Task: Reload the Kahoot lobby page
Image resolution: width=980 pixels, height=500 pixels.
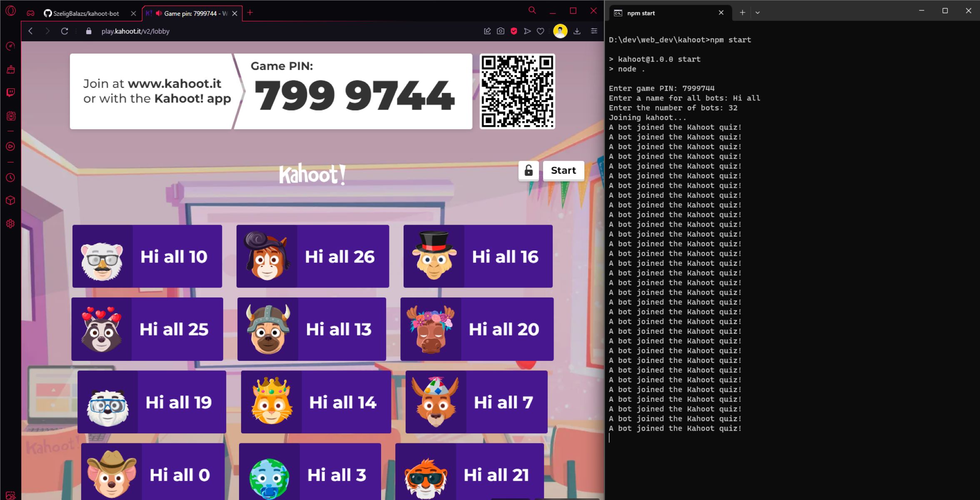Action: click(x=65, y=31)
